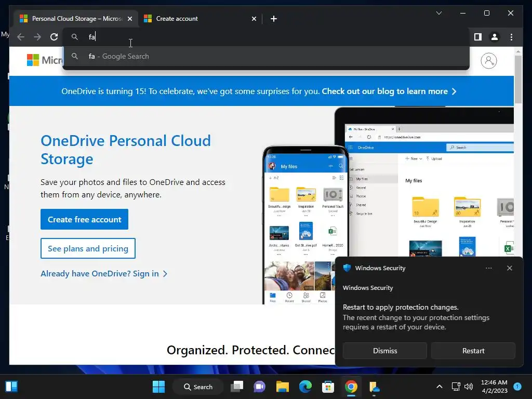Open Windows Security notification options ellipsis
This screenshot has width=532, height=399.
(x=488, y=268)
